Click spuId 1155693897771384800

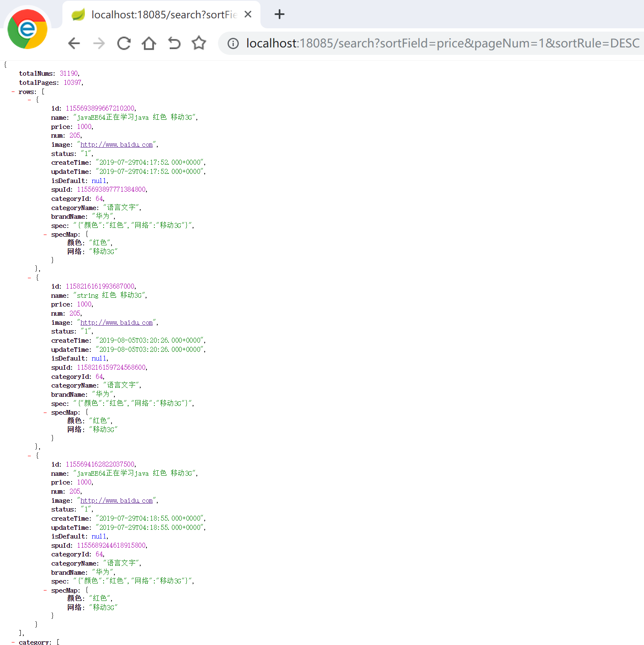[x=111, y=190]
